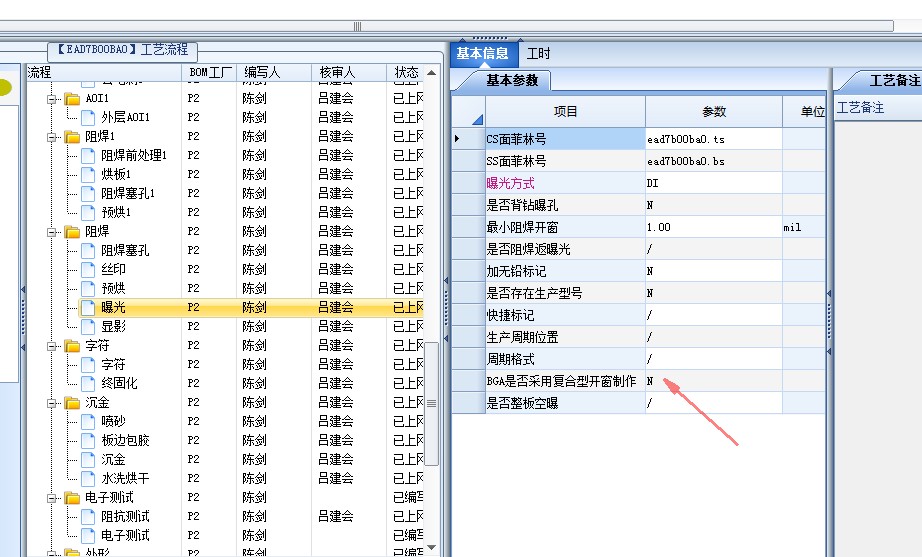Click the 字符 folder icon
922x557 pixels.
(72, 346)
